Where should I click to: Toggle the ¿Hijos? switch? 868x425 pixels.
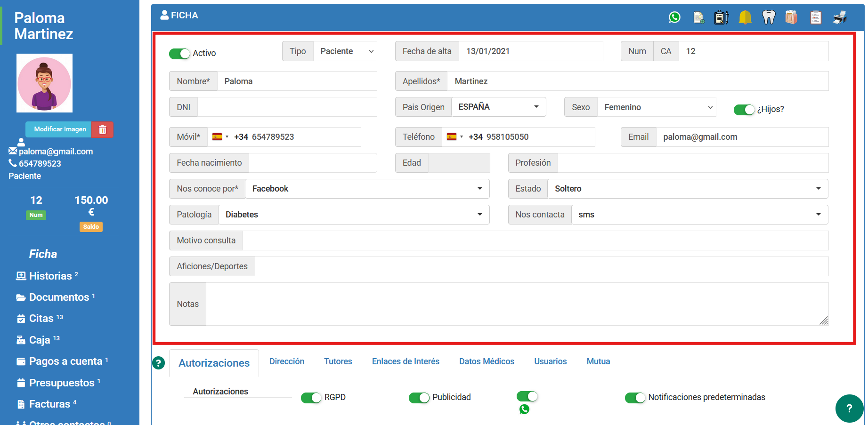(x=744, y=110)
